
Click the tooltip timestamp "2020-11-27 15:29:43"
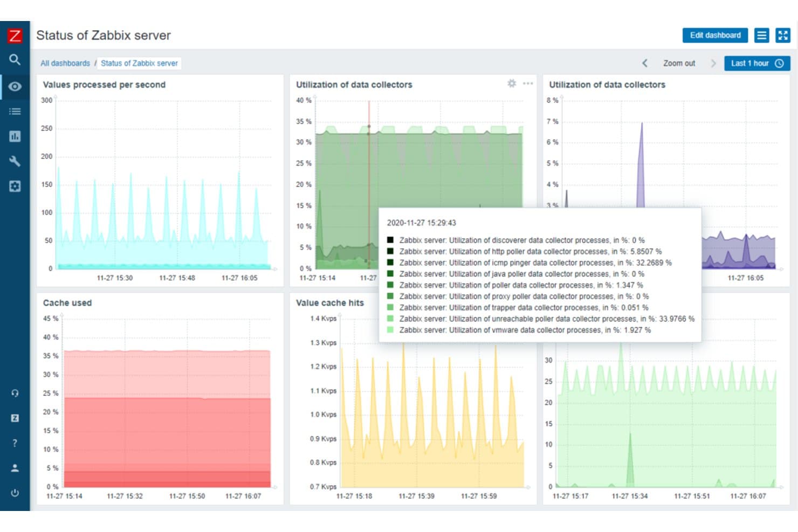(x=422, y=223)
